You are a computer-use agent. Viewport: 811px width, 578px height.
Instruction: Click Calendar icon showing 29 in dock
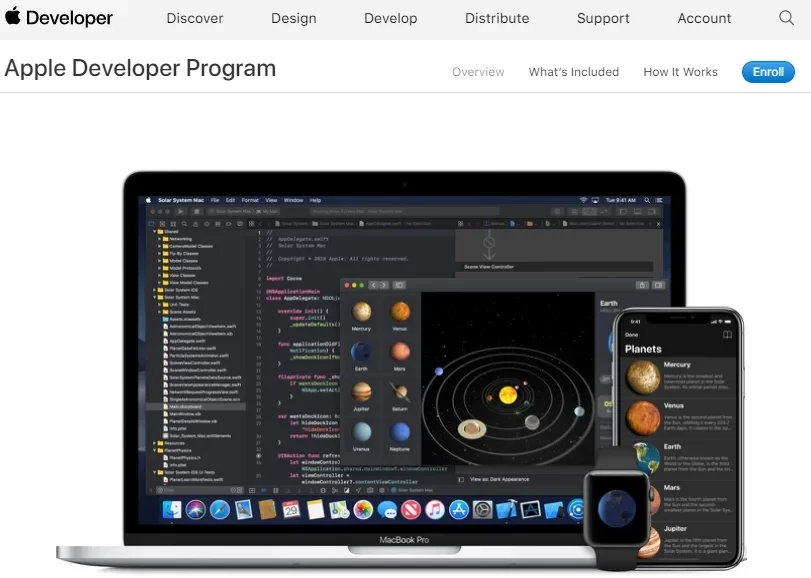coord(291,510)
